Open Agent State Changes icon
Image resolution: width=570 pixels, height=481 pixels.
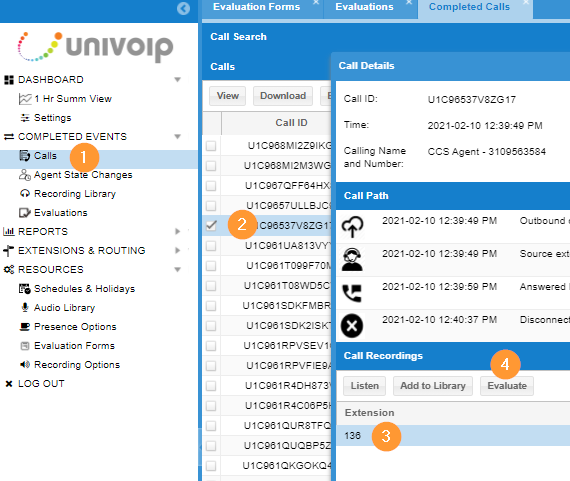[24, 175]
